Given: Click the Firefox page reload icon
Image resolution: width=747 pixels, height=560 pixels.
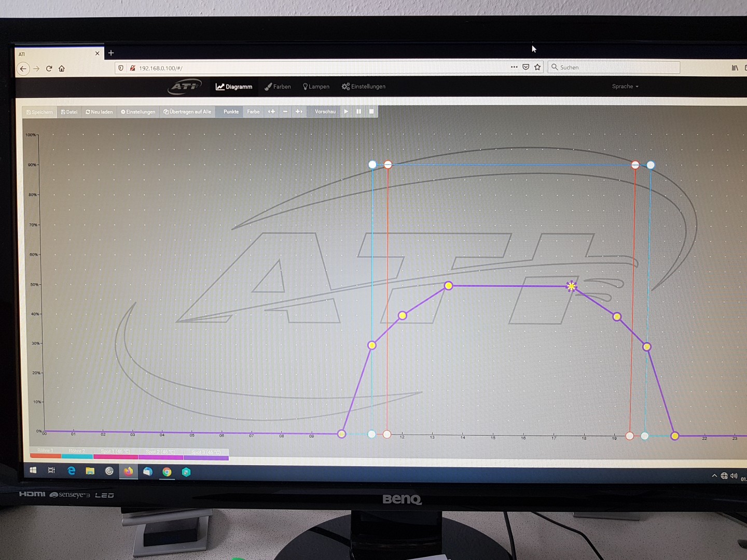Looking at the screenshot, I should [49, 68].
